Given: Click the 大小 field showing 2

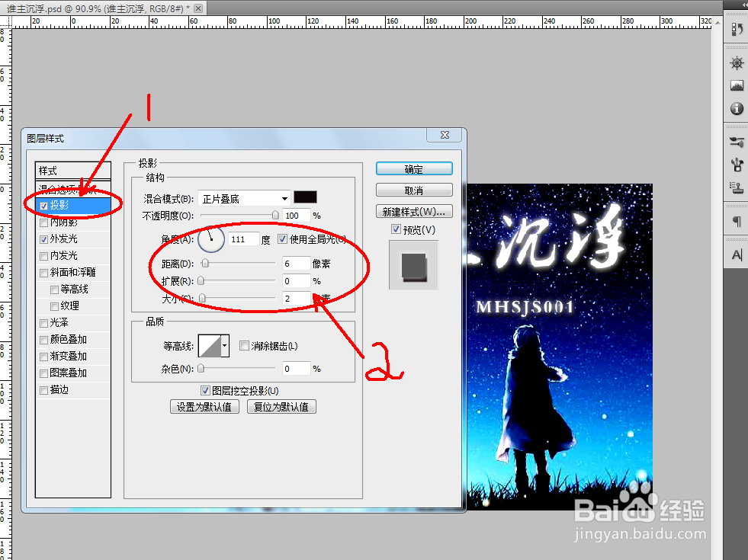Looking at the screenshot, I should [297, 299].
